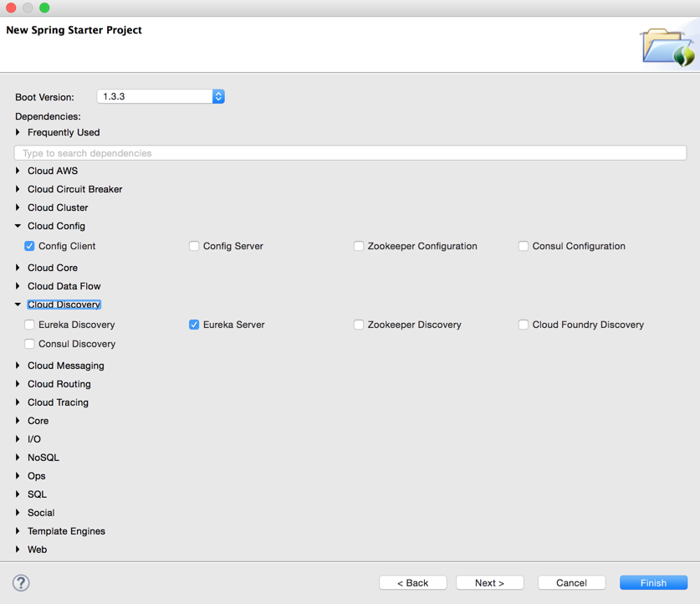Expand the SQL category

pyautogui.click(x=18, y=494)
